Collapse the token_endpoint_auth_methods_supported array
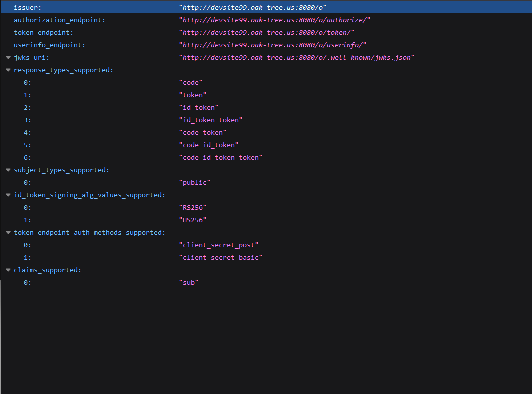The image size is (532, 394). coord(8,232)
